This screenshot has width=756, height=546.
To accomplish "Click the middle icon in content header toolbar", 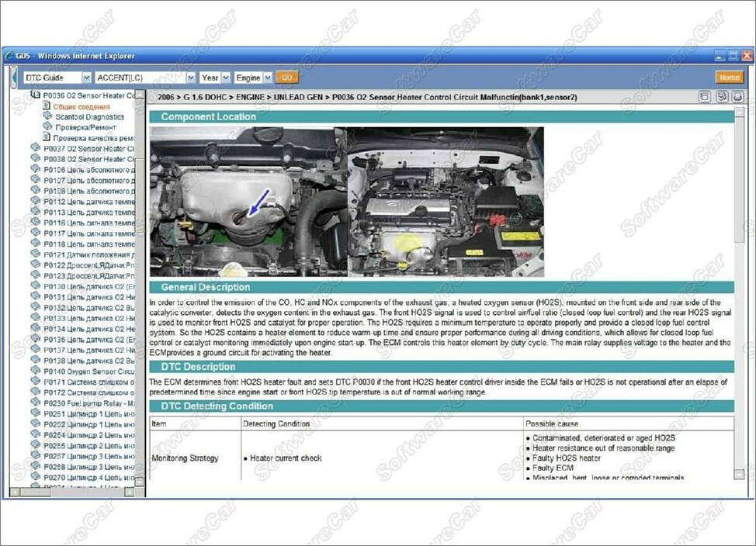I will click(721, 97).
